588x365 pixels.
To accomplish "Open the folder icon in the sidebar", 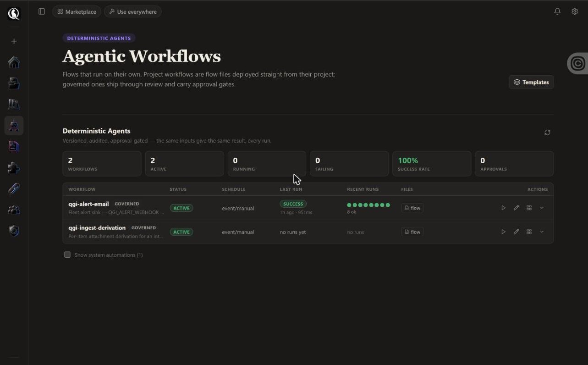I will pyautogui.click(x=14, y=83).
